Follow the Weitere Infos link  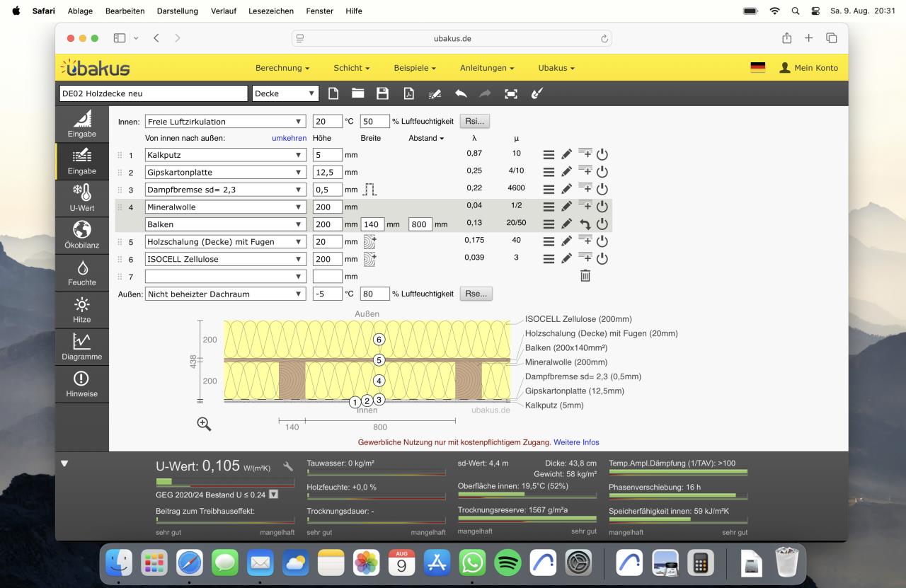pos(576,442)
